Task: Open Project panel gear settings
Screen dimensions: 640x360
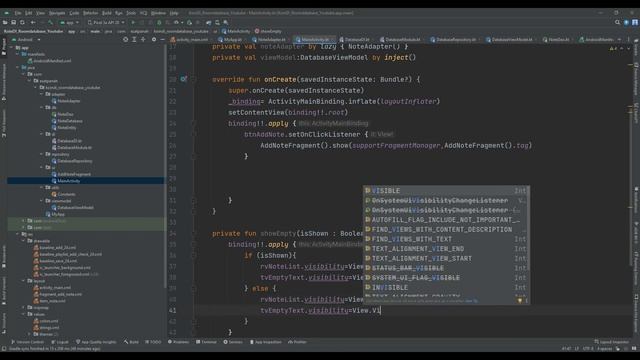Action: pyautogui.click(x=154, y=40)
